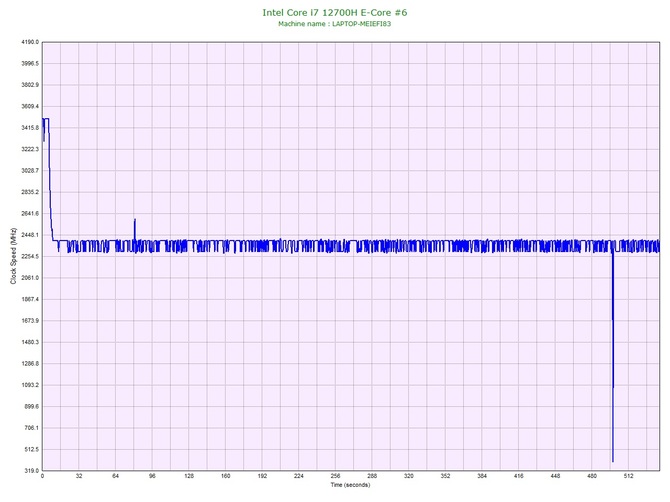Click the 96 time axis tick label
The width and height of the screenshot is (670, 502).
click(x=152, y=476)
